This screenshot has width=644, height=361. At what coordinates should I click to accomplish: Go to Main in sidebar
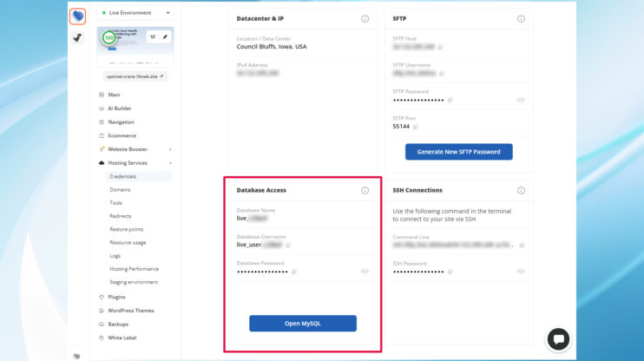[114, 95]
